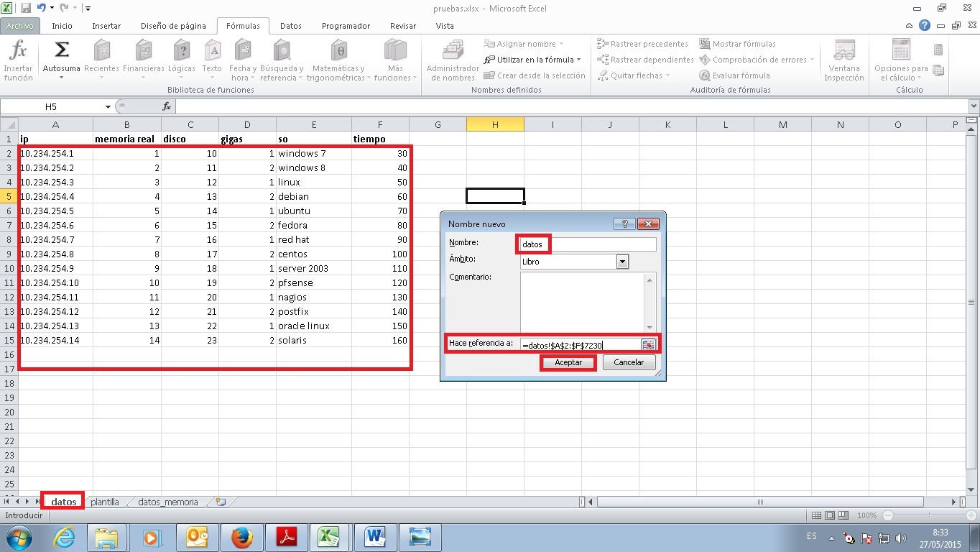Viewport: 980px width, 552px height.
Task: Cancel the Nombre nuevo dialog
Action: tap(629, 362)
